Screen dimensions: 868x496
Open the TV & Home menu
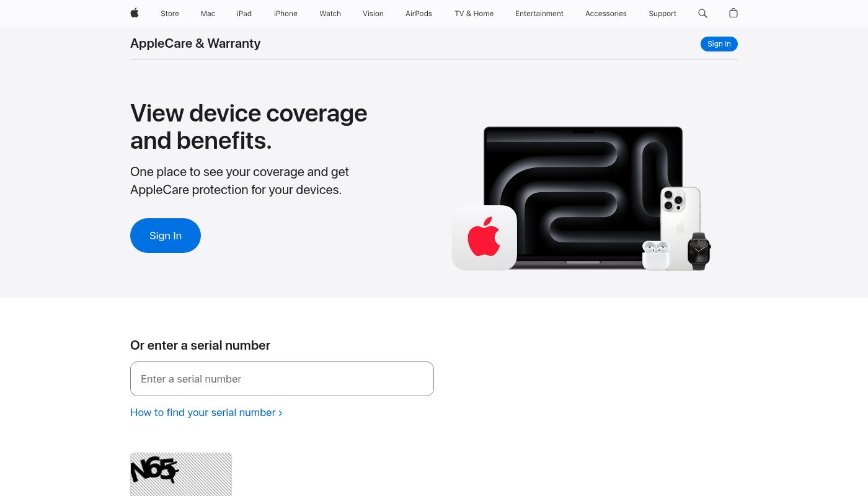(x=474, y=14)
